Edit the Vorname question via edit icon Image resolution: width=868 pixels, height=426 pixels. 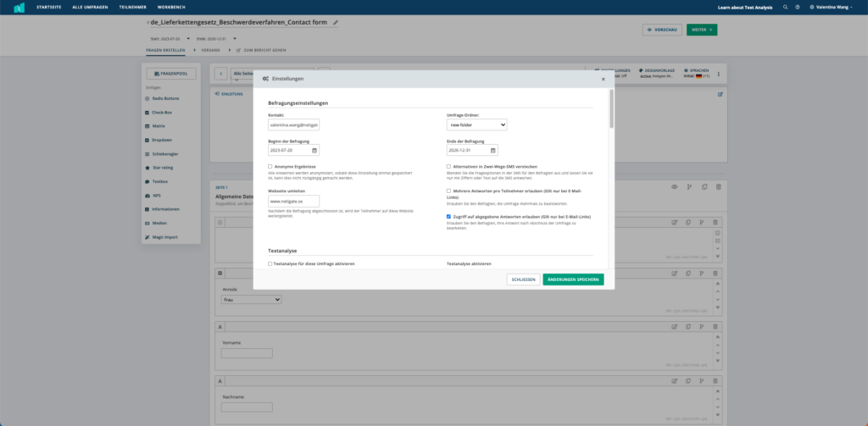pyautogui.click(x=674, y=327)
